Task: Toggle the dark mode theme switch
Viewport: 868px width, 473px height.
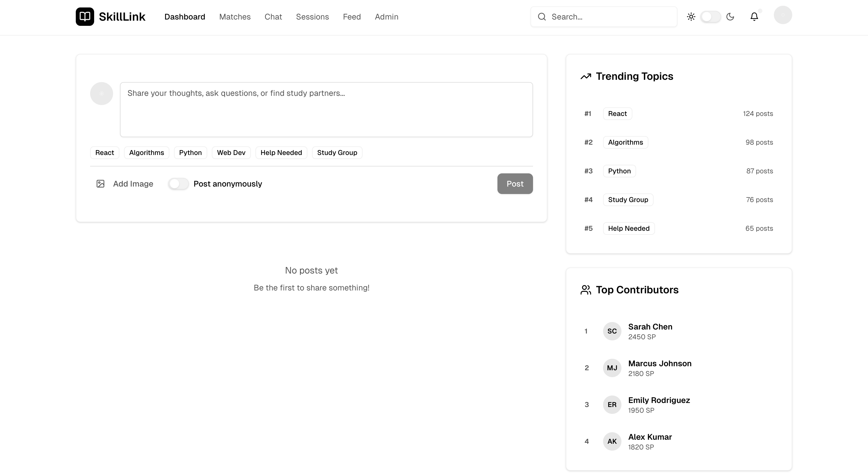Action: [711, 17]
